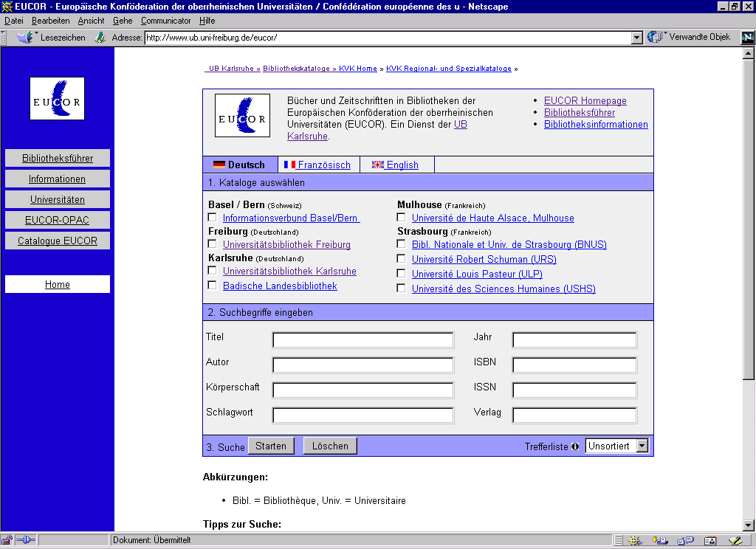Viewport: 756px width, 549px height.
Task: Open the Mailbox inbox icon
Action: (659, 541)
